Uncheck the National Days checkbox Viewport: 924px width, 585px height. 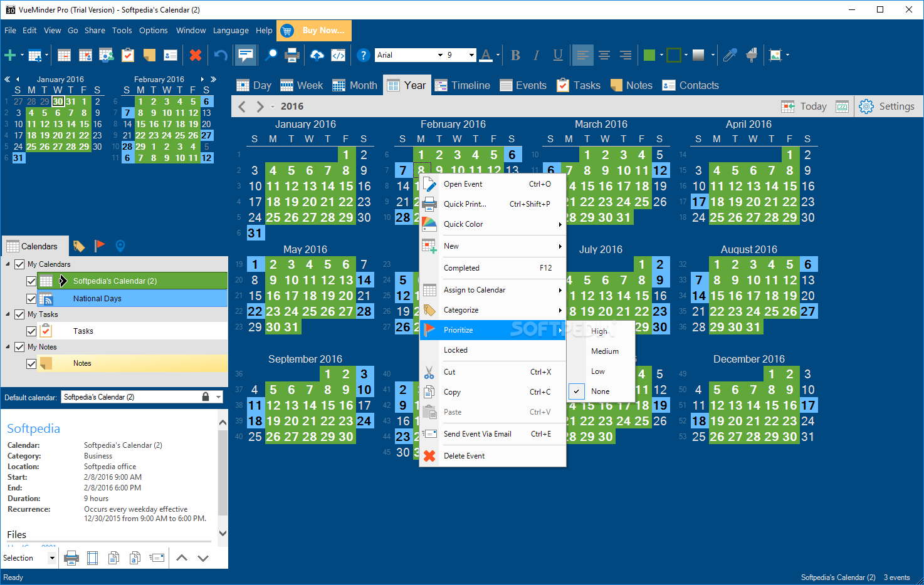(31, 299)
